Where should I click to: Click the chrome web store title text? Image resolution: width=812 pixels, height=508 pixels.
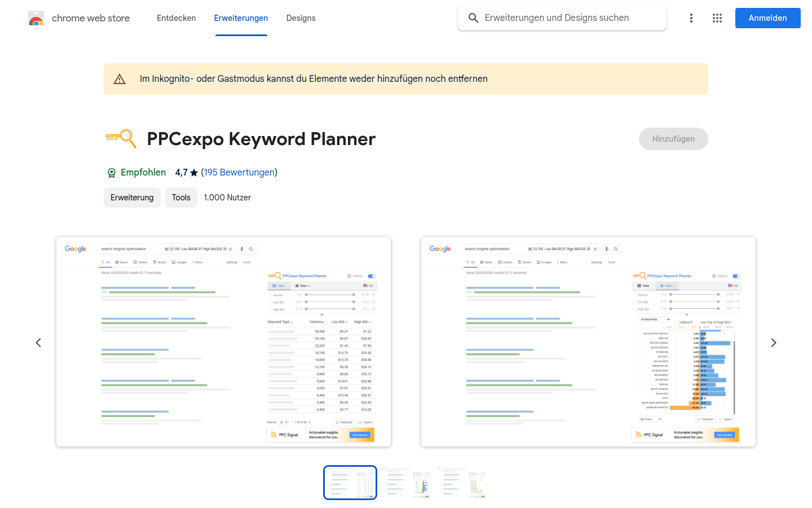pos(91,18)
